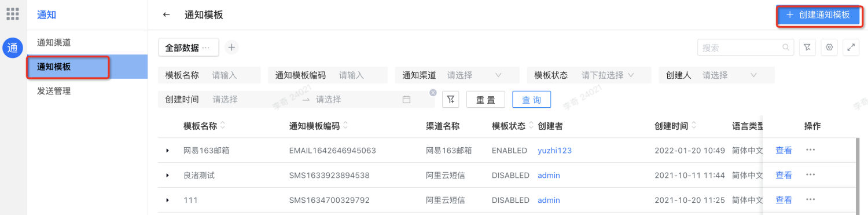The image size is (868, 215).
Task: View the 网易163邮箱 template
Action: (x=784, y=151)
